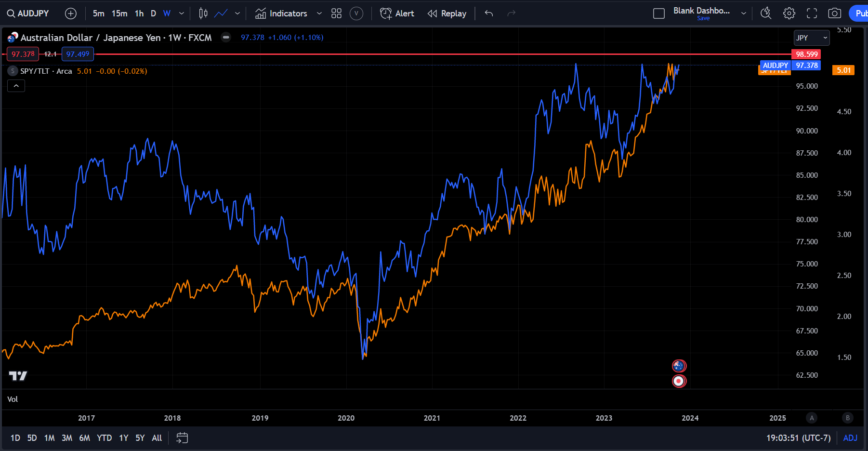Switch to the Weekly W timeframe
Screen dimensions: 868x451
pyautogui.click(x=167, y=13)
